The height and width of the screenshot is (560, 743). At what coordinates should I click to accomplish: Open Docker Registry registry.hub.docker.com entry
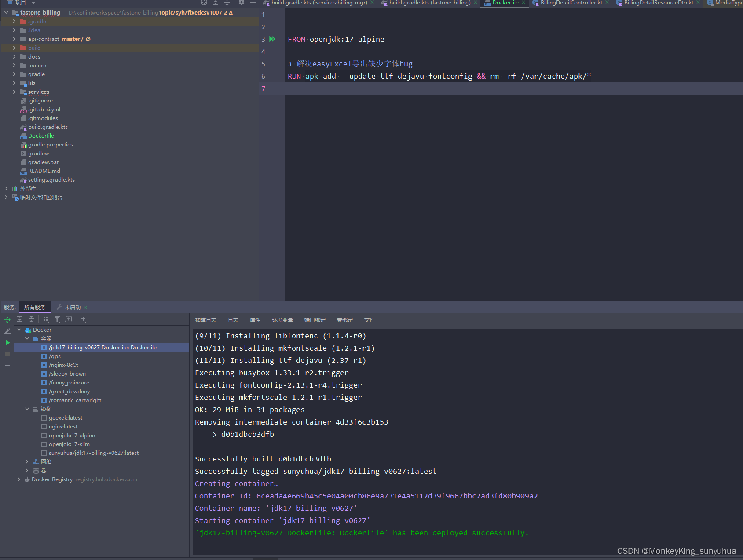click(x=52, y=479)
